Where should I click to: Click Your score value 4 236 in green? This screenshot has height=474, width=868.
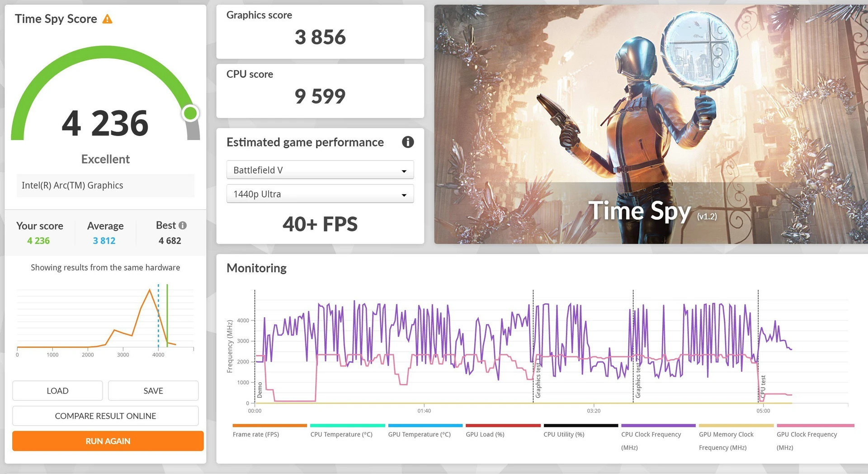38,241
